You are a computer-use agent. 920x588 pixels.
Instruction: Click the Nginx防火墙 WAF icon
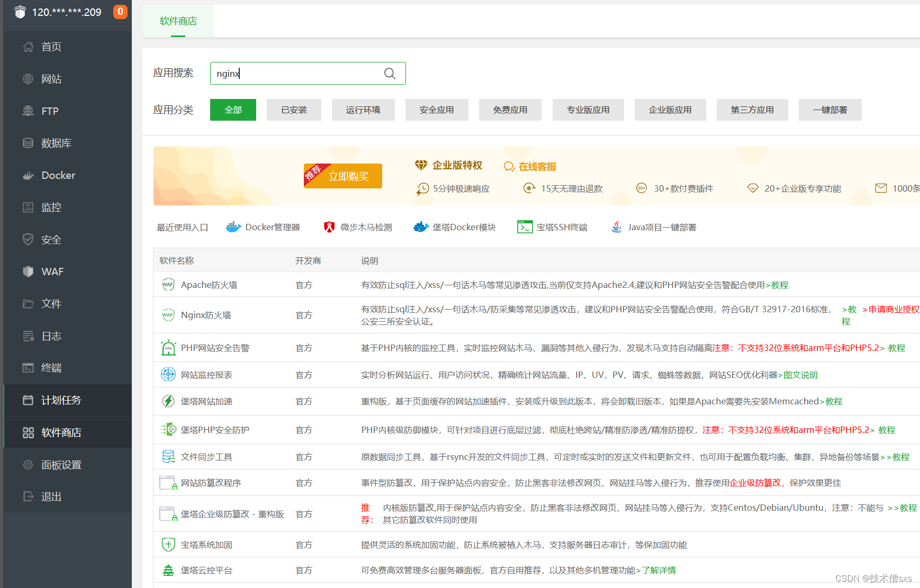168,315
